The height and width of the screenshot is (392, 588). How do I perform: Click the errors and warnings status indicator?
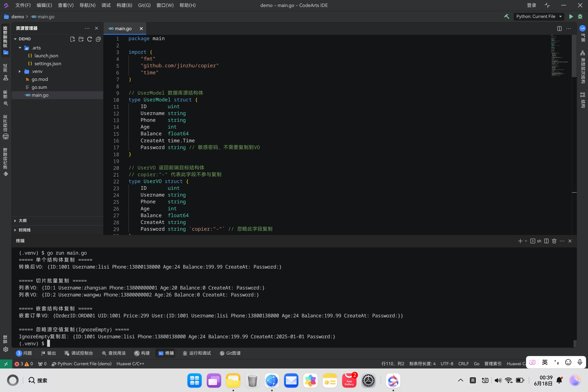point(24,364)
